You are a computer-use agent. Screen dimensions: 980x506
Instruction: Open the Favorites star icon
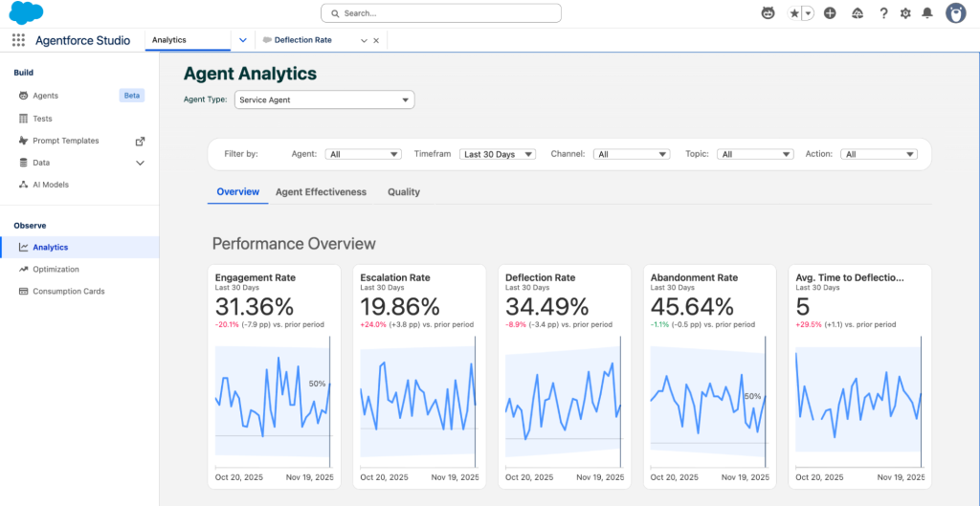(794, 13)
